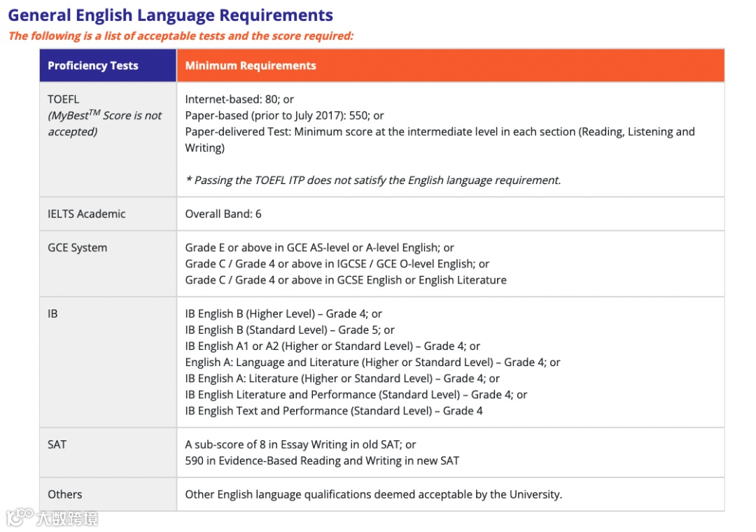Click 'IB English Literature and Performance' line

click(x=356, y=395)
